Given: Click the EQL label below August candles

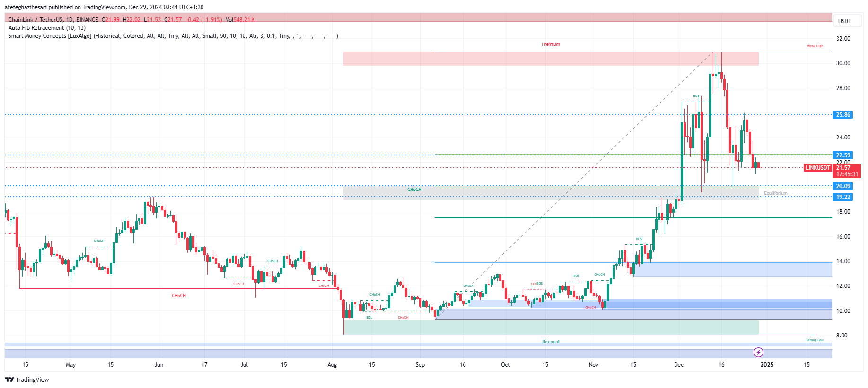Looking at the screenshot, I should (369, 318).
